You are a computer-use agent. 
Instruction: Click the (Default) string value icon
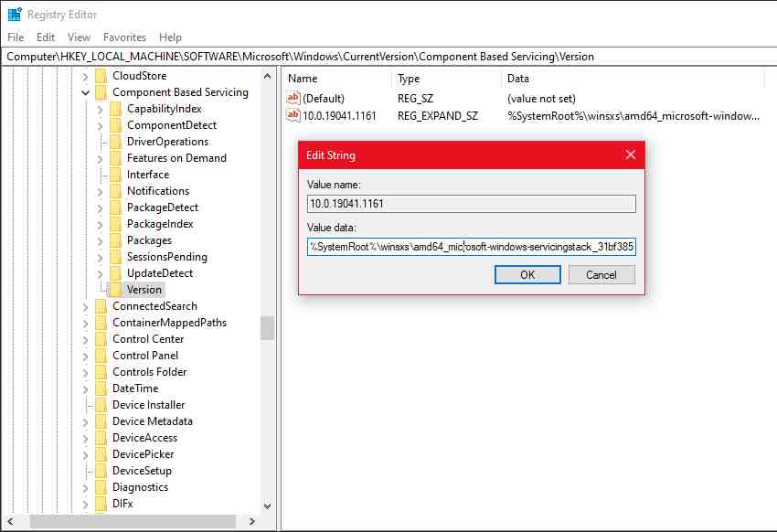(293, 98)
